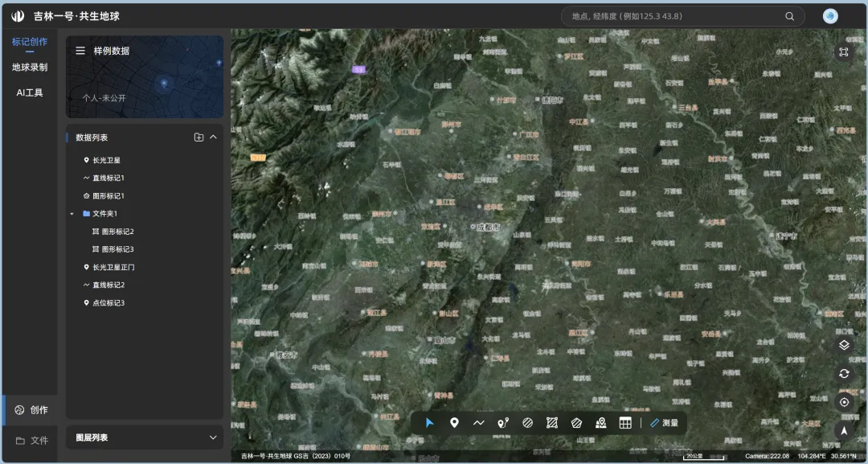Click the 个人·未公开 status text
Viewport: 868px width, 464px height.
[x=104, y=98]
